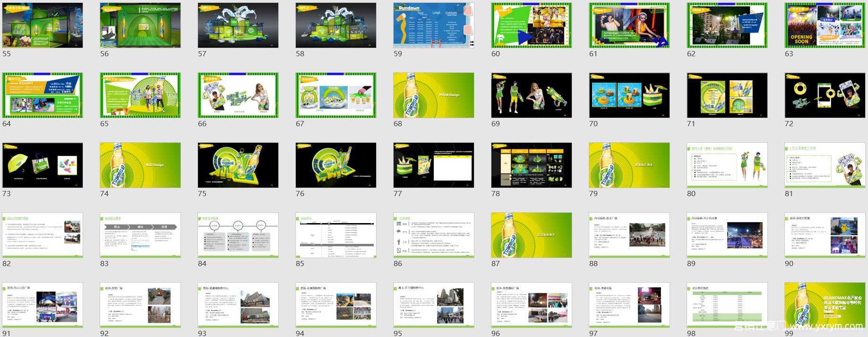This screenshot has height=337, width=868.
Task: Open slide 79 green bottle section divider
Action: coord(629,165)
